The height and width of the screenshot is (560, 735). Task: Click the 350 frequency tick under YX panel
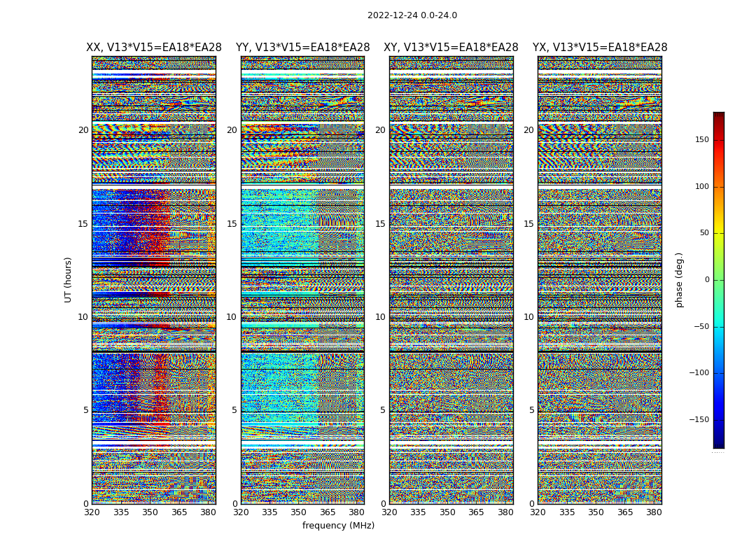pyautogui.click(x=596, y=512)
